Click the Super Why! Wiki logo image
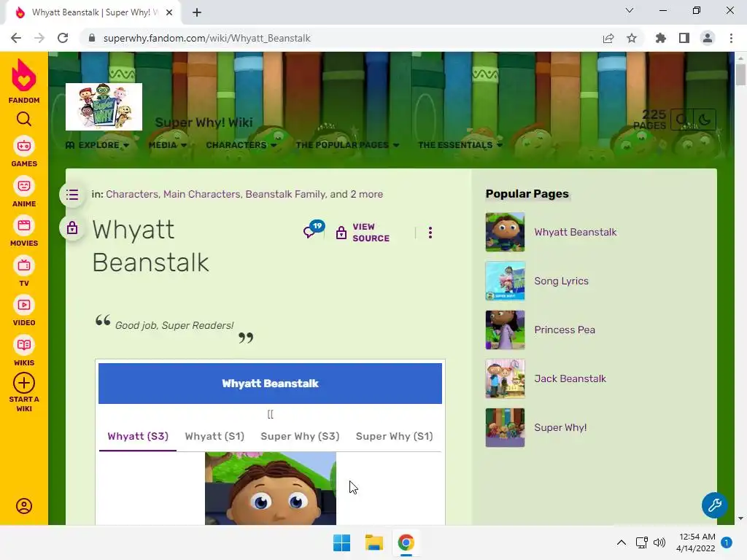This screenshot has height=560, width=747. (x=104, y=106)
